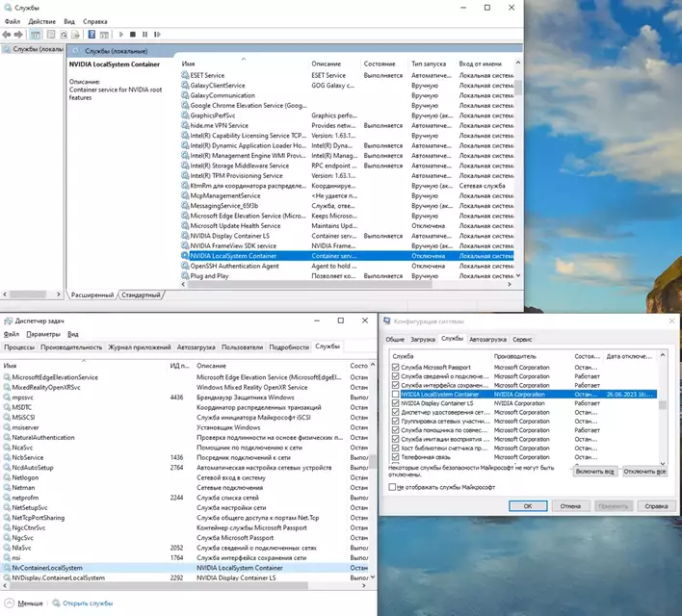Click Отмена in System Configuration
This screenshot has height=616, width=682.
[x=570, y=506]
